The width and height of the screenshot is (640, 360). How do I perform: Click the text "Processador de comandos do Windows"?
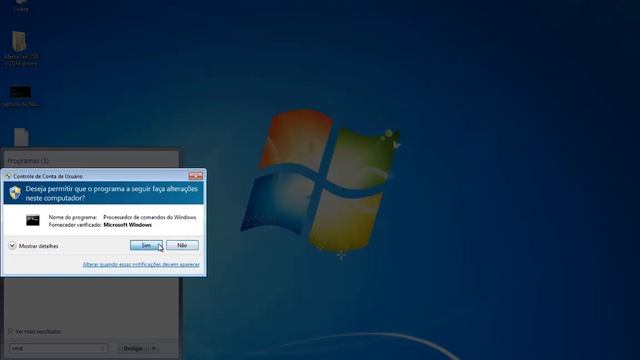tap(150, 217)
